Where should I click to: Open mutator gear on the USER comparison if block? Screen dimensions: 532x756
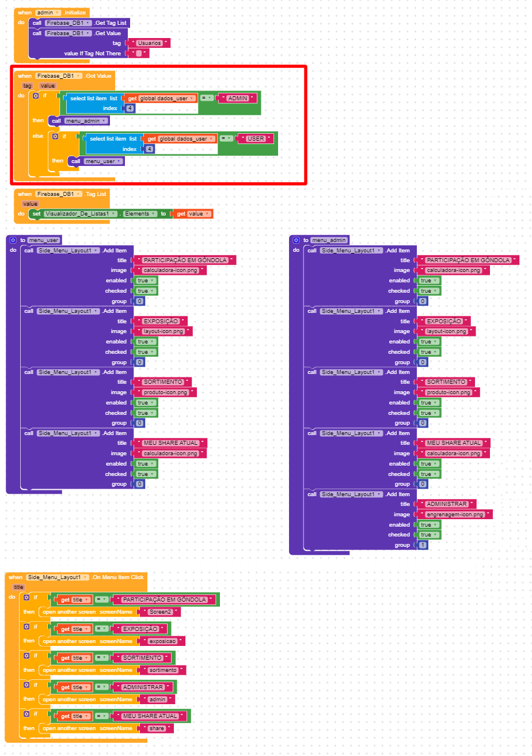tap(55, 137)
